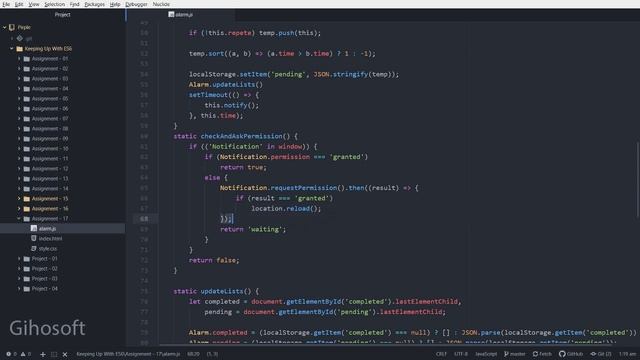
Task: Click the GitHub octocat icon
Action: click(562, 354)
